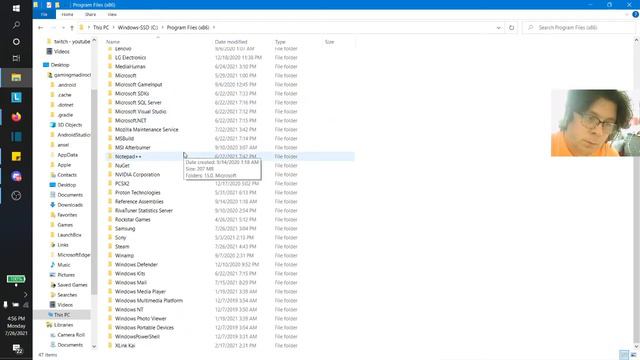Open Libraries in navigation pane
This screenshot has width=640, height=360.
tap(63, 325)
